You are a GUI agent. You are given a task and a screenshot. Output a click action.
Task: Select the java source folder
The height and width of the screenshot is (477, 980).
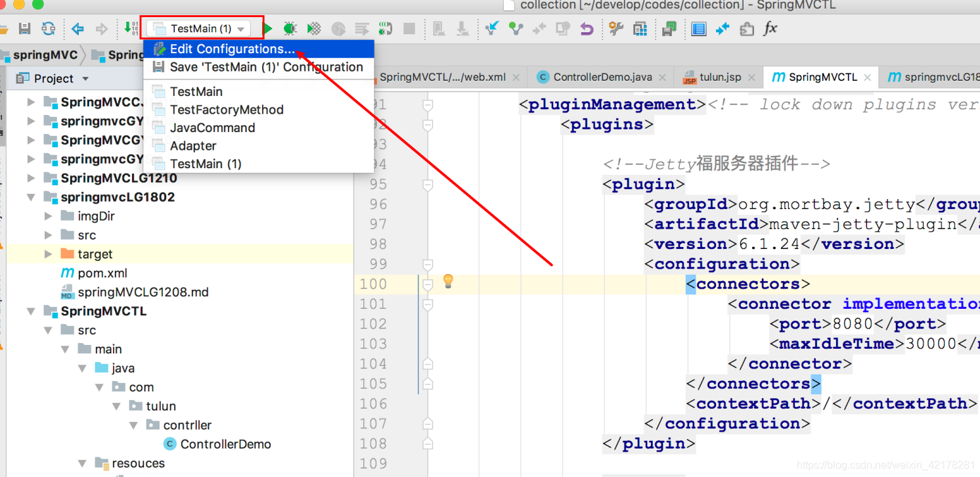123,369
